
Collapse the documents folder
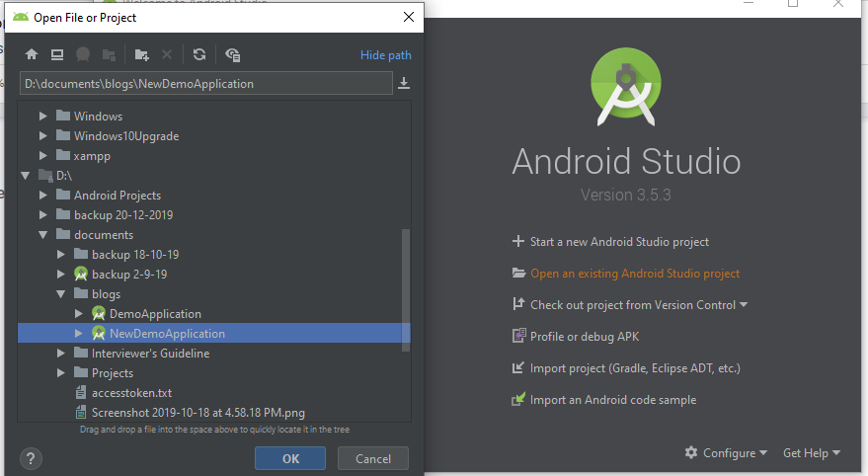[42, 235]
